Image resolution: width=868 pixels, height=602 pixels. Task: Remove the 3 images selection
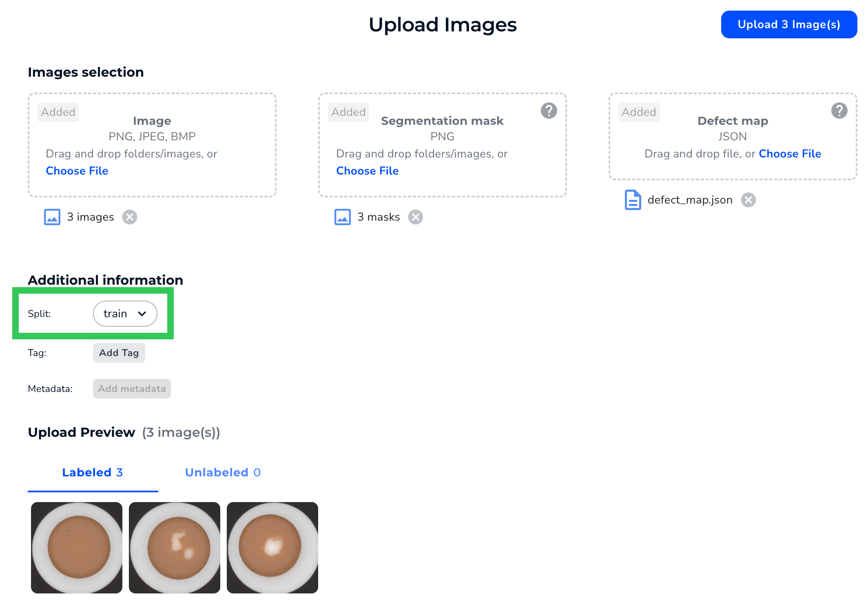click(x=130, y=217)
